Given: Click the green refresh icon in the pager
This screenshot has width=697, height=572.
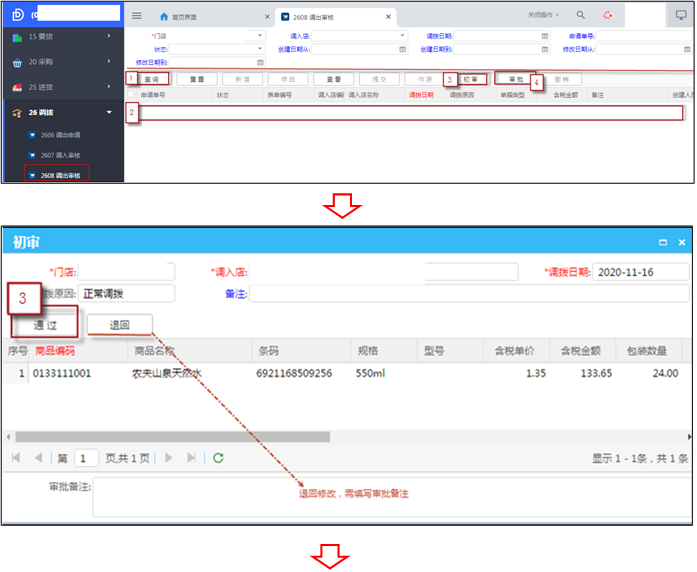Looking at the screenshot, I should [218, 457].
